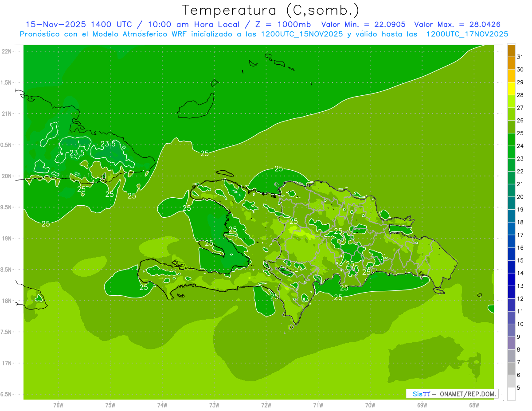Click the 'Temperatura (C,somb.)' title
The height and width of the screenshot is (411, 532).
270,10
